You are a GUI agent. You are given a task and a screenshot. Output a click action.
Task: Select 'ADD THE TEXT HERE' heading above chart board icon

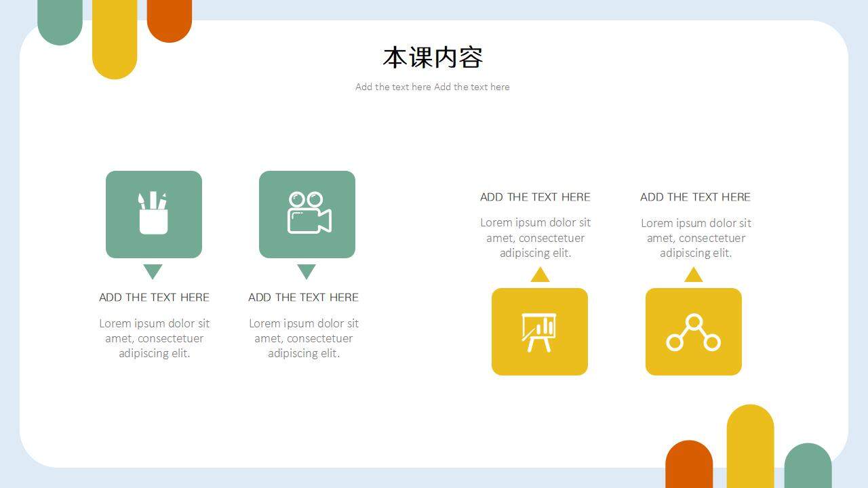(535, 197)
